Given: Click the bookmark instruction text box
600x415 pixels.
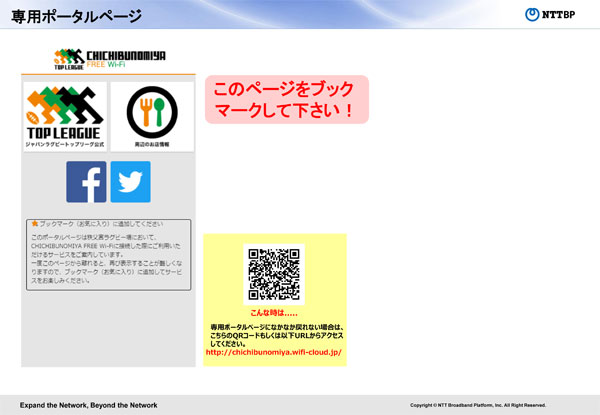Looking at the screenshot, I should point(109,255).
